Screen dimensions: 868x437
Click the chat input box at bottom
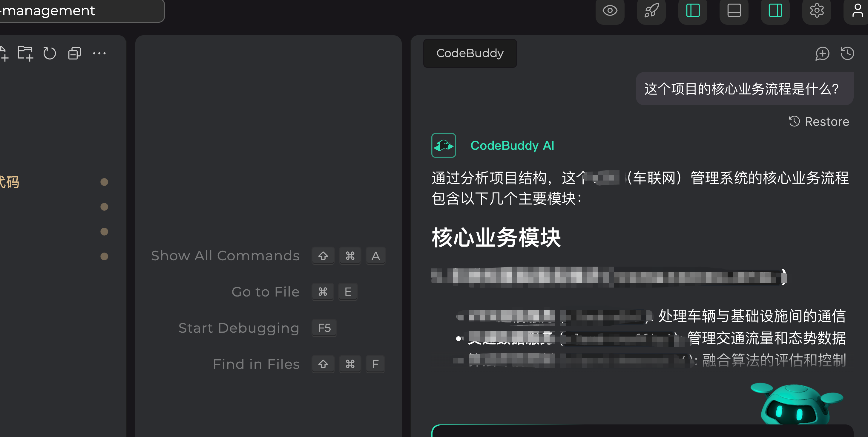click(x=642, y=431)
